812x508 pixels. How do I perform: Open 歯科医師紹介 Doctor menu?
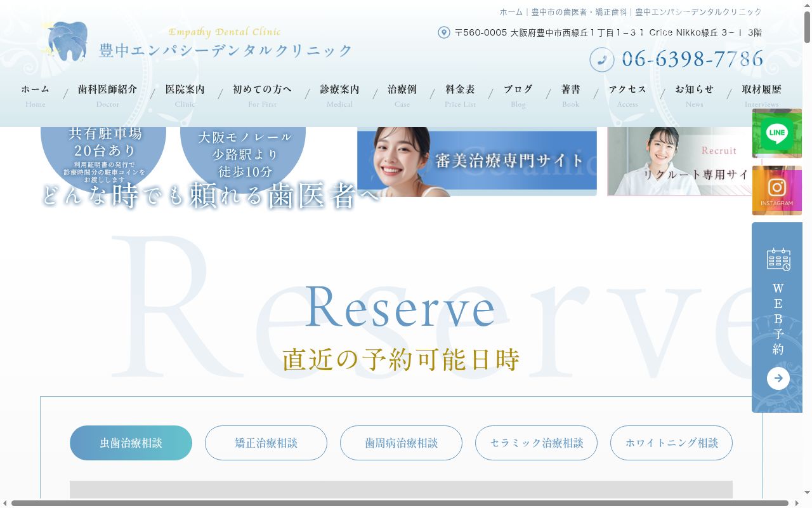[108, 95]
